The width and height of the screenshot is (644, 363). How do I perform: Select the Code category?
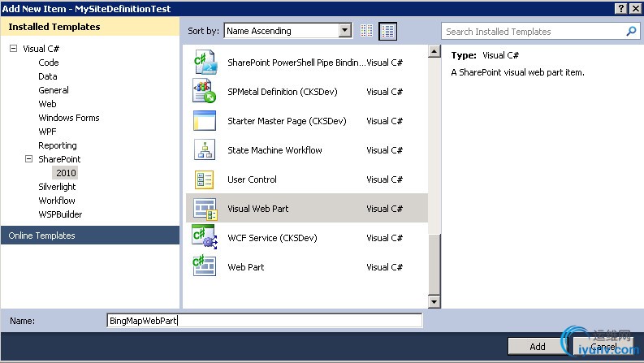(49, 63)
